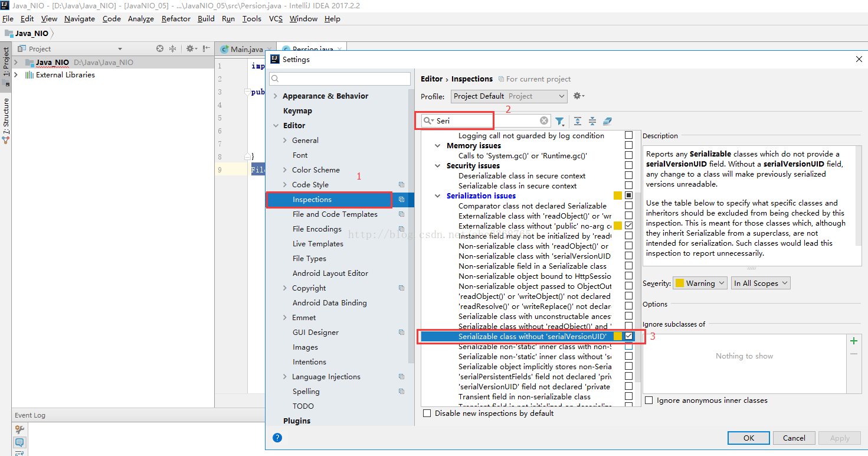Open the Project Default profile dropdown

coord(509,96)
